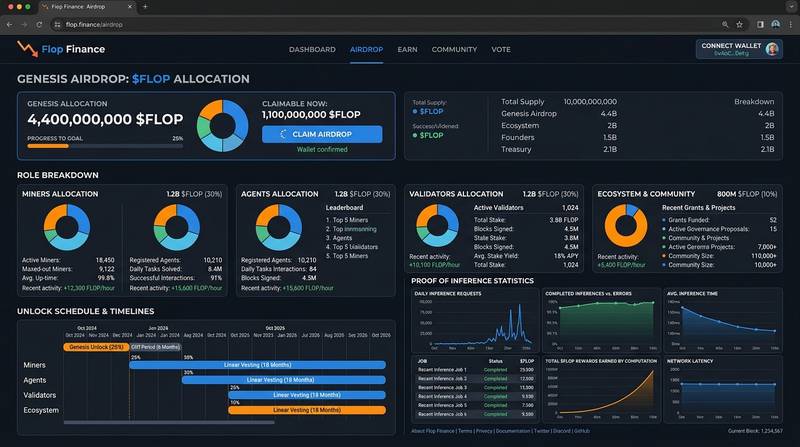
Task: Click the Flop Finance logo
Action: (61, 49)
